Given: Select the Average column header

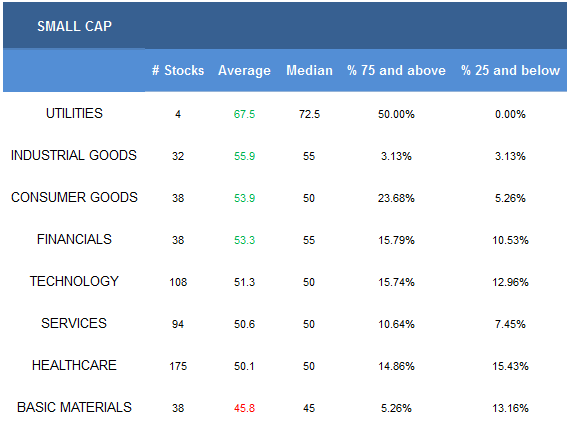Looking at the screenshot, I should (x=244, y=70).
